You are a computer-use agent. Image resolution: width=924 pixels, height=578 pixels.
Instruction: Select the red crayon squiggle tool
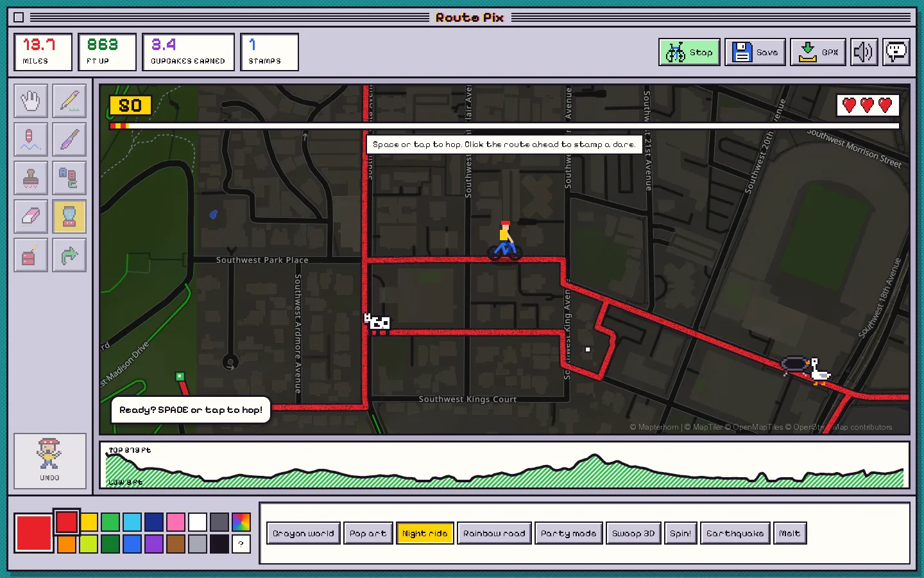[x=31, y=140]
